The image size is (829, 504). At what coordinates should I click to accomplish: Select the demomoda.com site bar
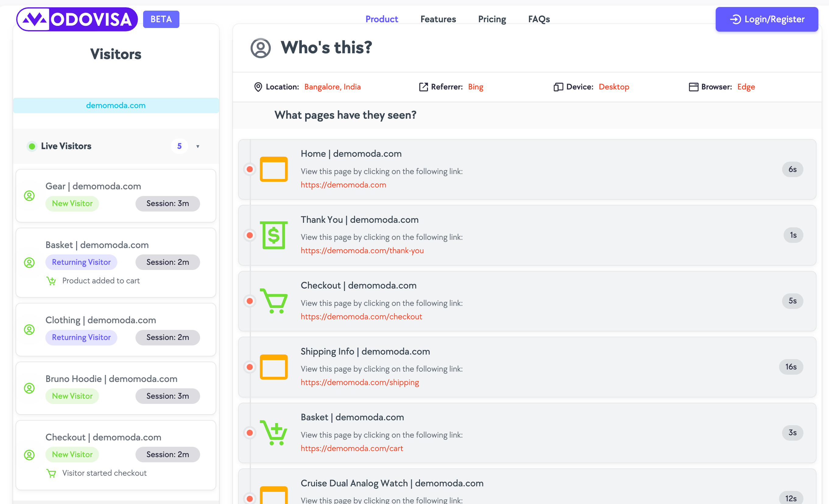(x=116, y=105)
